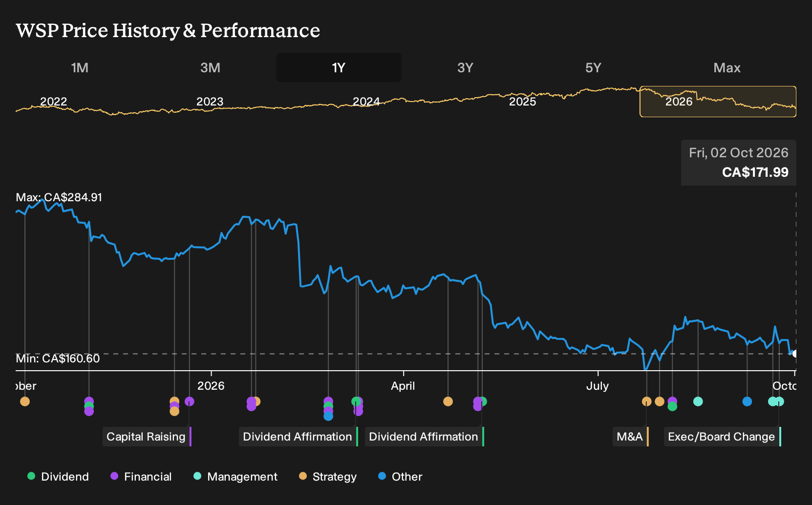Viewport: 812px width, 505px height.
Task: Click the blue Other dot below the March cluster
Action: tap(328, 416)
